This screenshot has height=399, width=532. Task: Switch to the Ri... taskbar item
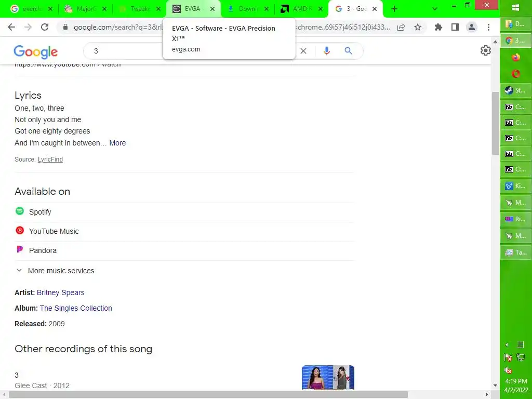click(x=516, y=219)
